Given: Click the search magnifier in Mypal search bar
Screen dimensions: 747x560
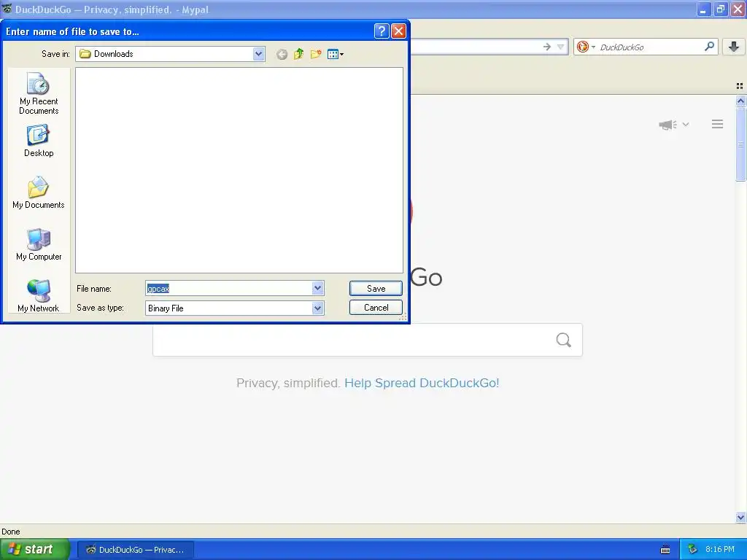Looking at the screenshot, I should (x=709, y=47).
